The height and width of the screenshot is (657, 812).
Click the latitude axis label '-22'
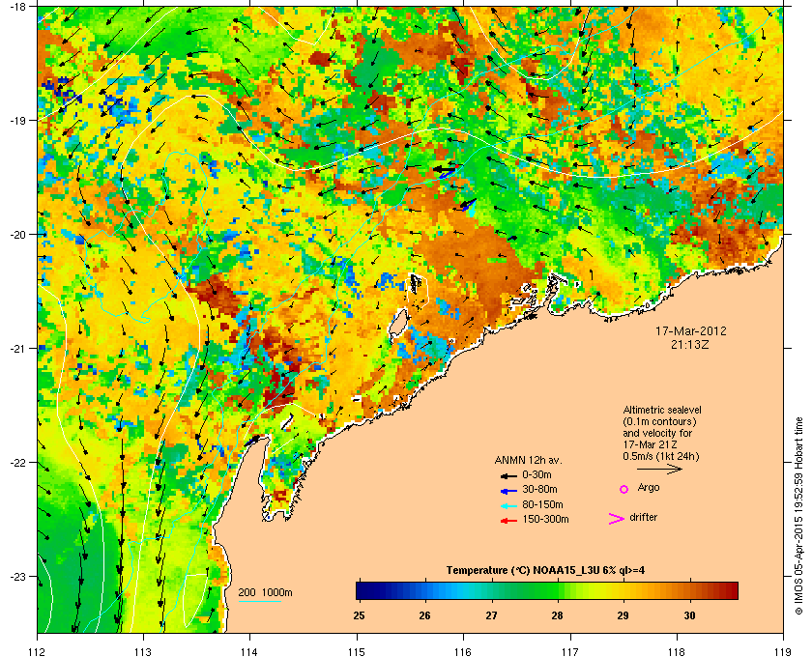(x=18, y=463)
